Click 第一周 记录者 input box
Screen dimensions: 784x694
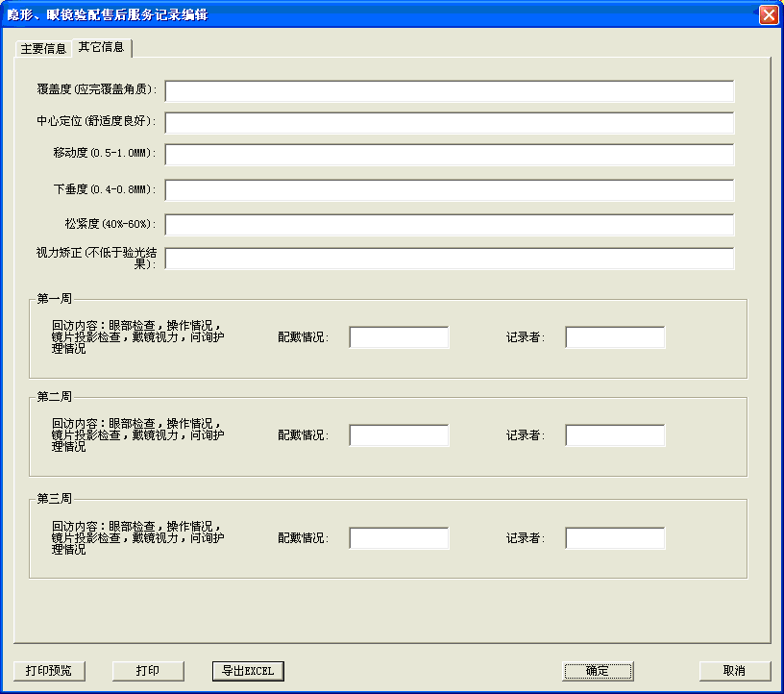tap(615, 337)
